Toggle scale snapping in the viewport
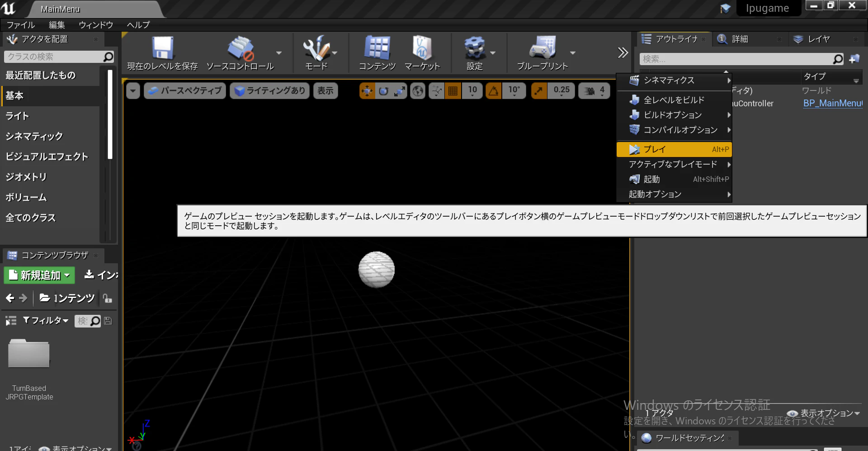This screenshot has height=451, width=868. (539, 91)
